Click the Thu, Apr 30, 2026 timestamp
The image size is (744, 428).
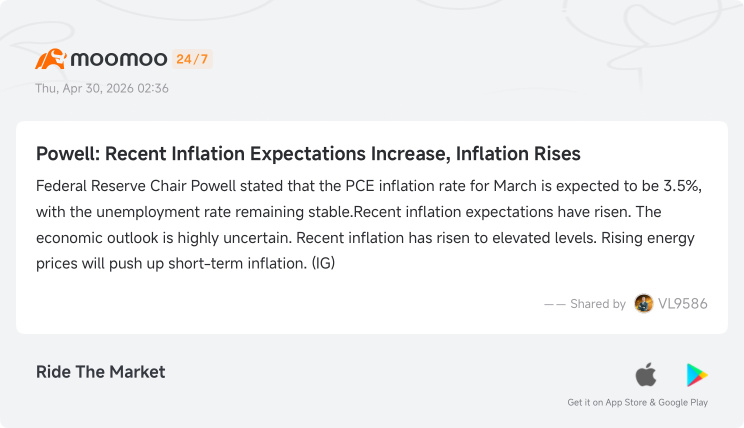point(102,89)
